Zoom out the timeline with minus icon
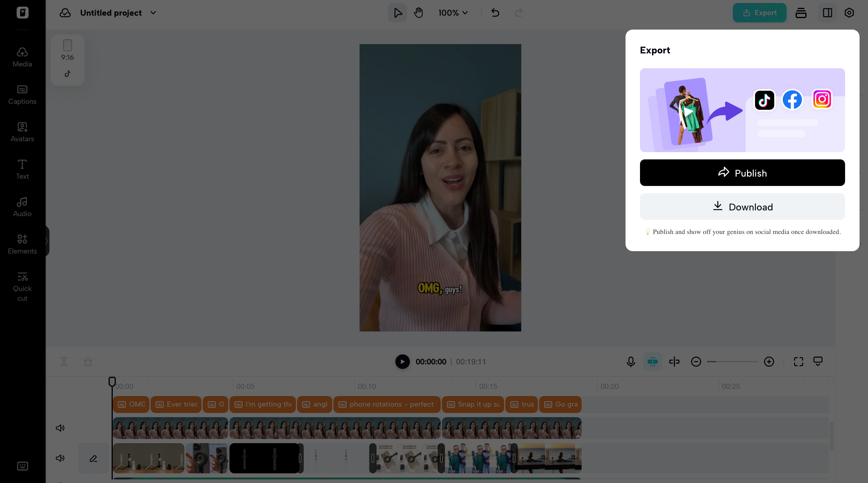This screenshot has height=483, width=868. pyautogui.click(x=696, y=362)
